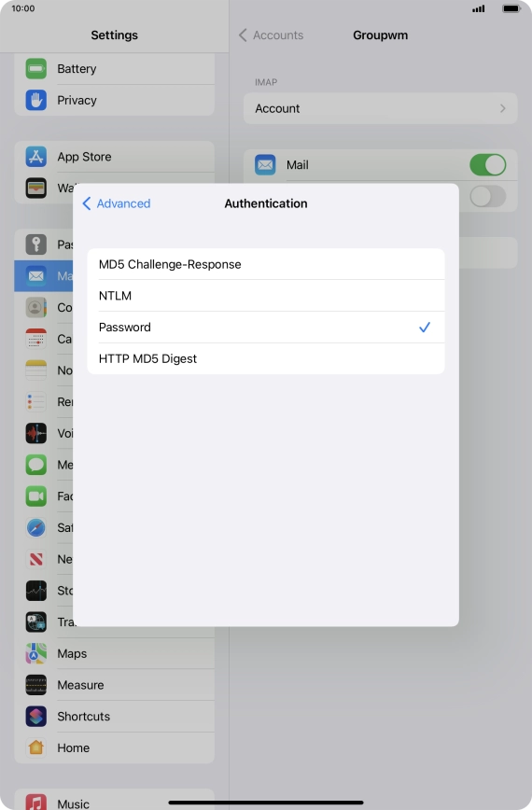The image size is (532, 810).
Task: Tap the Privacy hand icon
Action: 36,100
